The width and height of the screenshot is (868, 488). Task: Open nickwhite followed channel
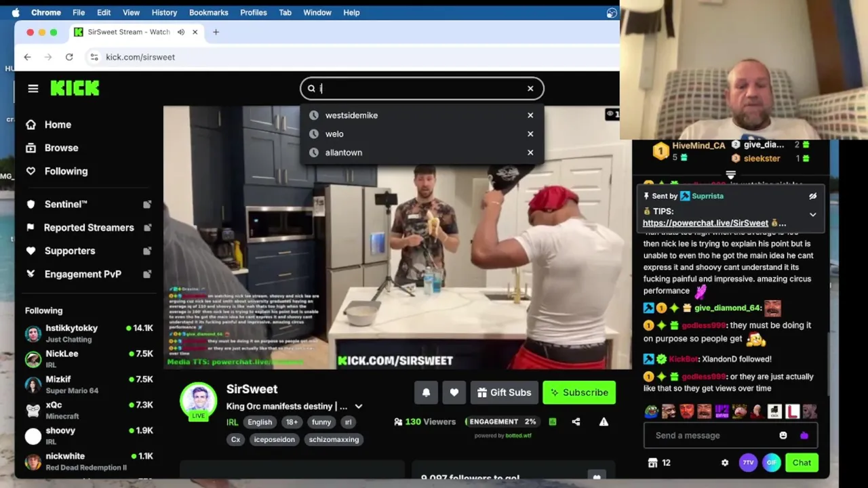[x=89, y=462]
